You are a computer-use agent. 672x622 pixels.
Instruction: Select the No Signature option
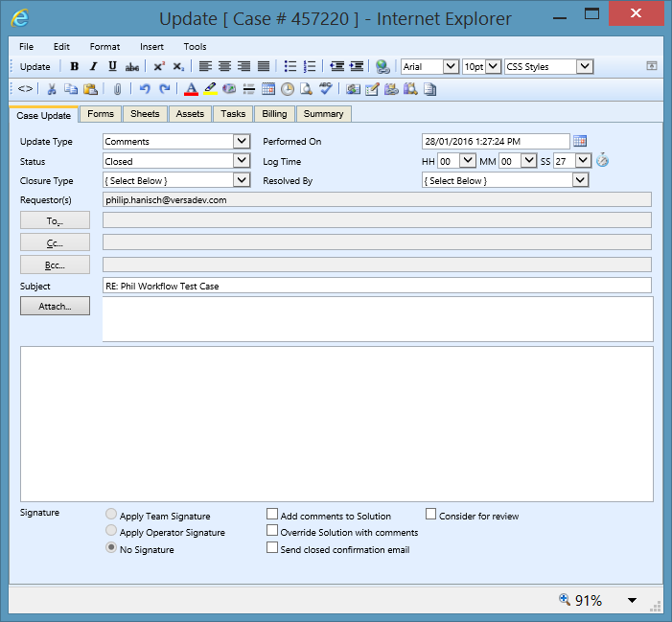coord(111,549)
